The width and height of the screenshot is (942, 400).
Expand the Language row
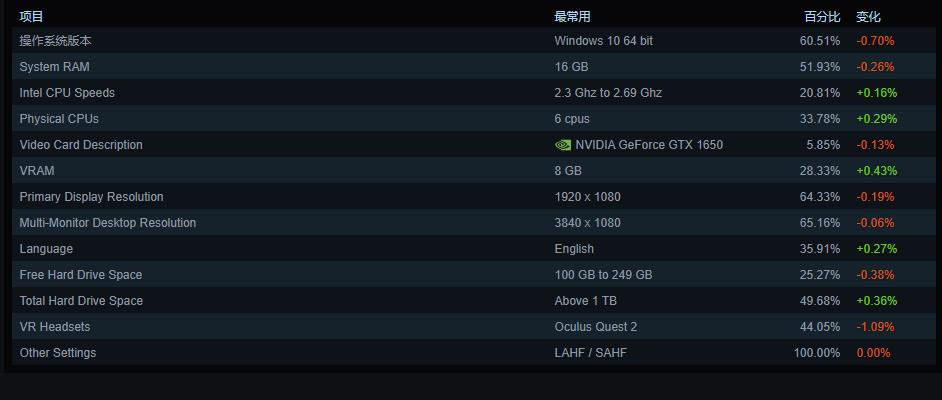[46, 249]
